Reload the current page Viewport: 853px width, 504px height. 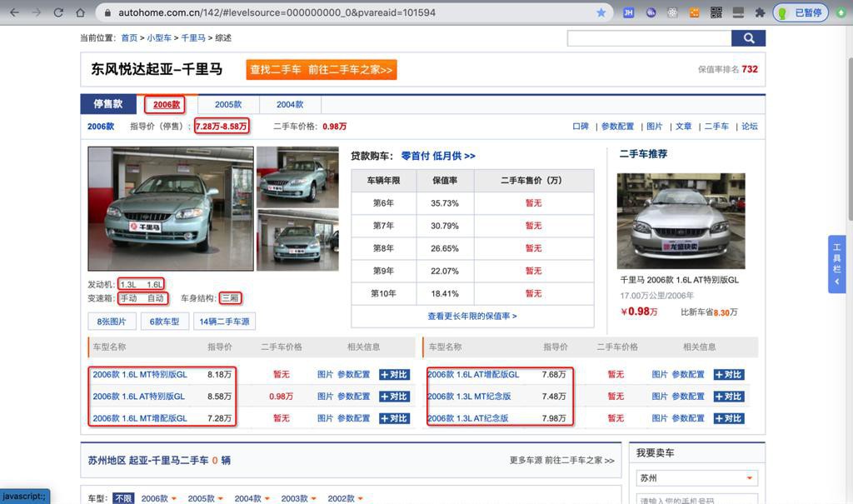pos(58,12)
